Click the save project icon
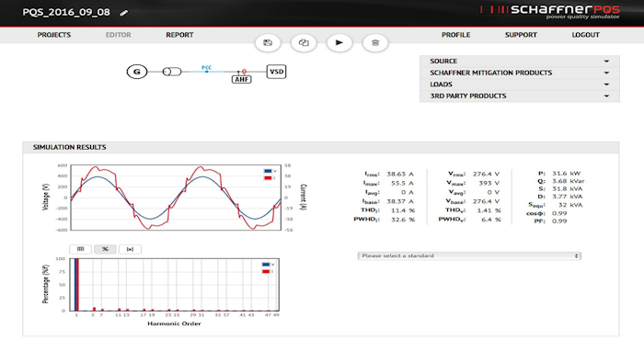 pos(268,42)
